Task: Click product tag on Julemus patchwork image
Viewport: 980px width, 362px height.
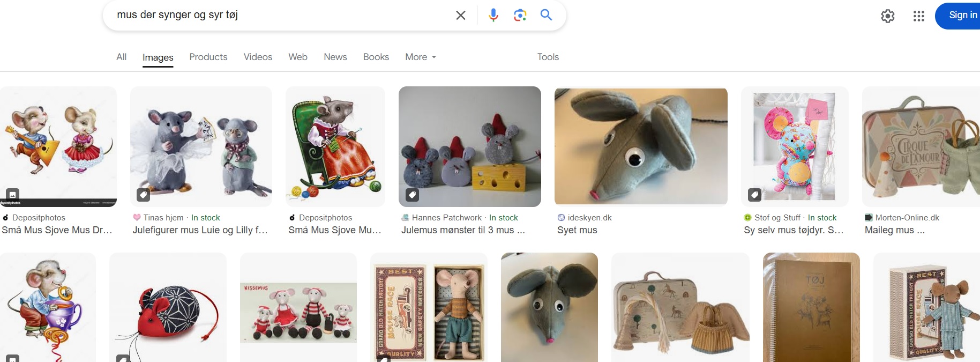Action: click(412, 195)
